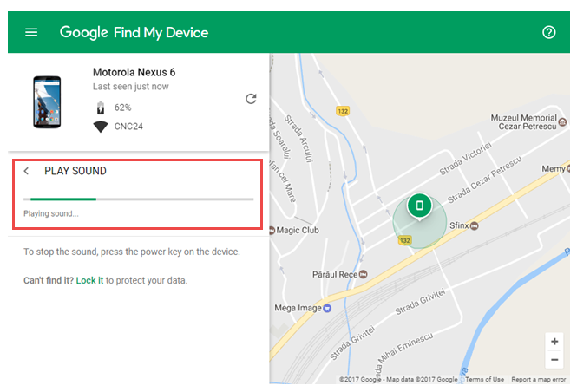Select the Mega Image shop marker
Viewport: 577px width, 392px height.
tap(327, 308)
